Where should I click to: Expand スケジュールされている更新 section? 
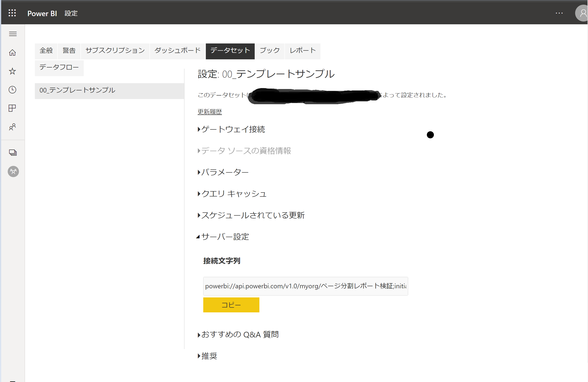(x=253, y=215)
